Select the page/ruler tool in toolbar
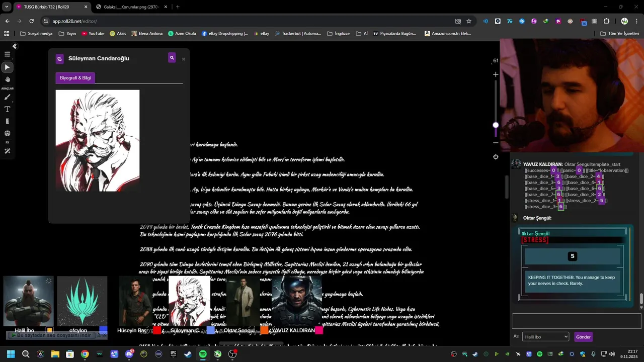Viewport: 644px width, 362px height. [x=7, y=121]
